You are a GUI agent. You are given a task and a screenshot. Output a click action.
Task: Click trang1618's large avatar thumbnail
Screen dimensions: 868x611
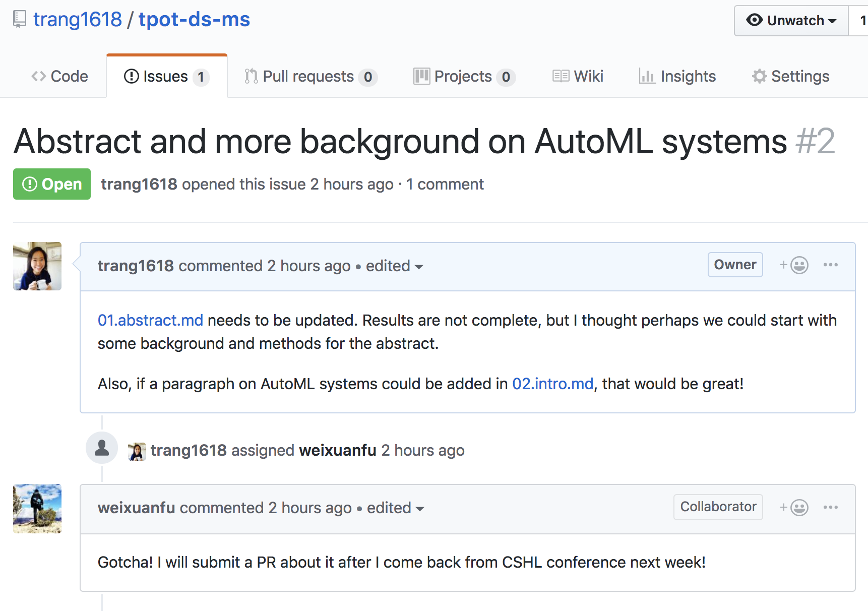click(x=37, y=266)
